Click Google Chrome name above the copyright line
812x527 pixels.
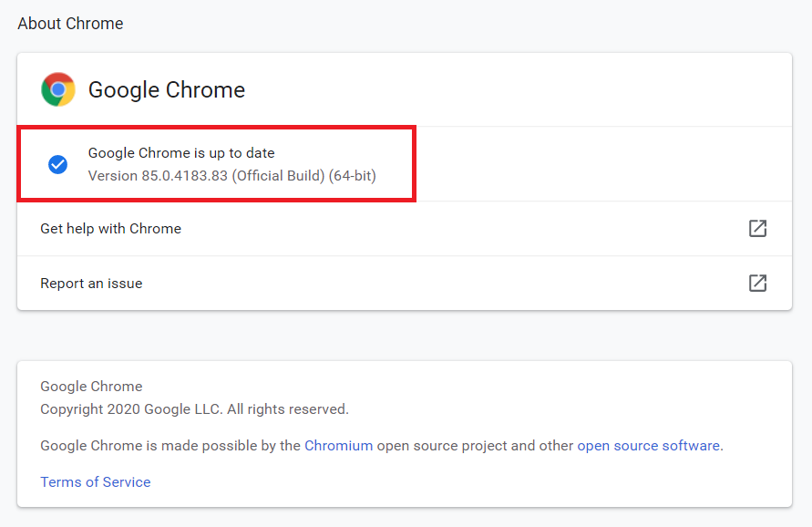91,387
